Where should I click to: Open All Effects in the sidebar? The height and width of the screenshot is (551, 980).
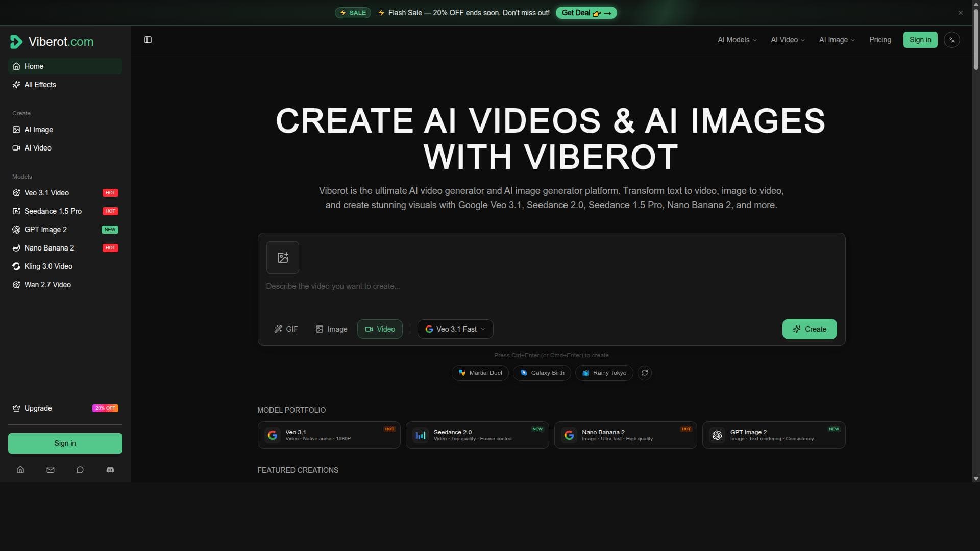[65, 85]
